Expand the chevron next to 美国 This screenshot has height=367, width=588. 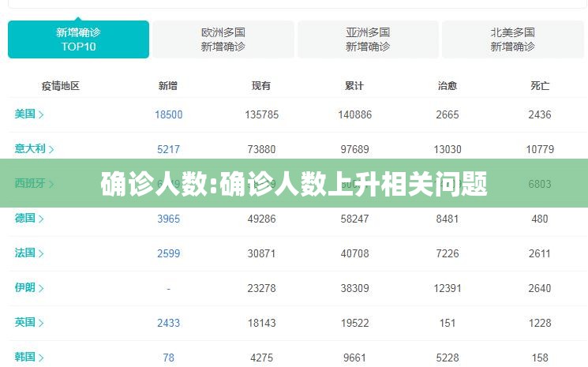coord(41,114)
